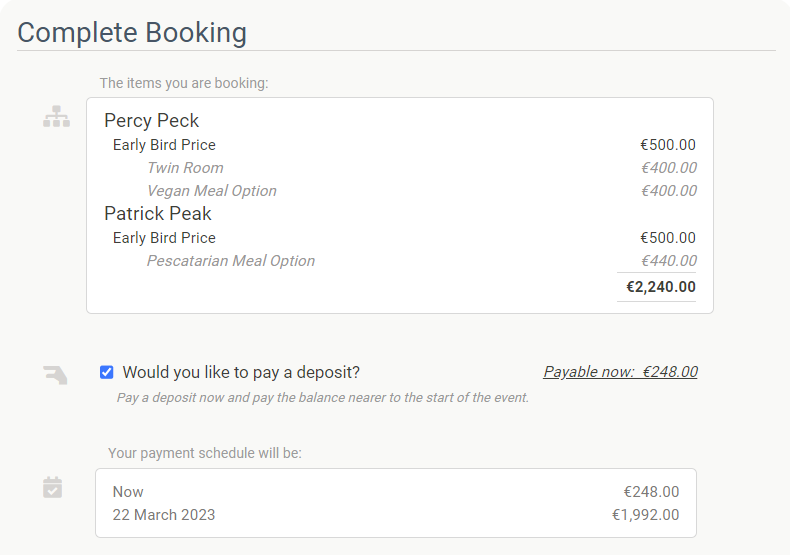Viewport: 790px width, 555px height.
Task: Click the 22 March 2023 schedule row
Action: coord(396,515)
